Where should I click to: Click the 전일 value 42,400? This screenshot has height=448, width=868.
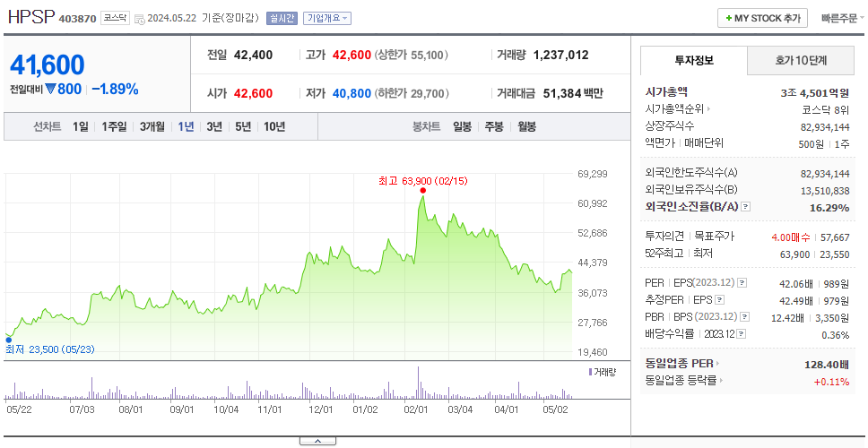point(254,55)
